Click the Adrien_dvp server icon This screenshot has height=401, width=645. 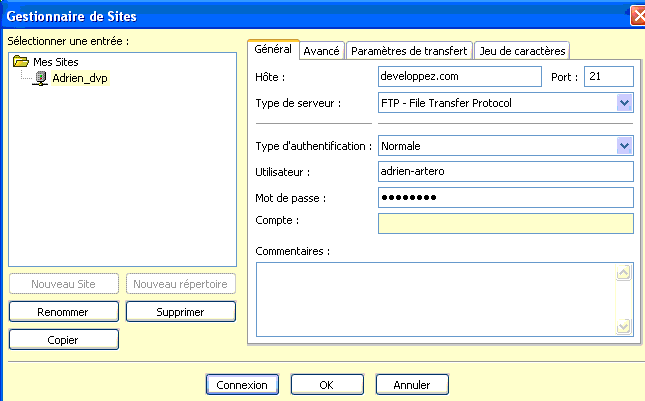[41, 77]
